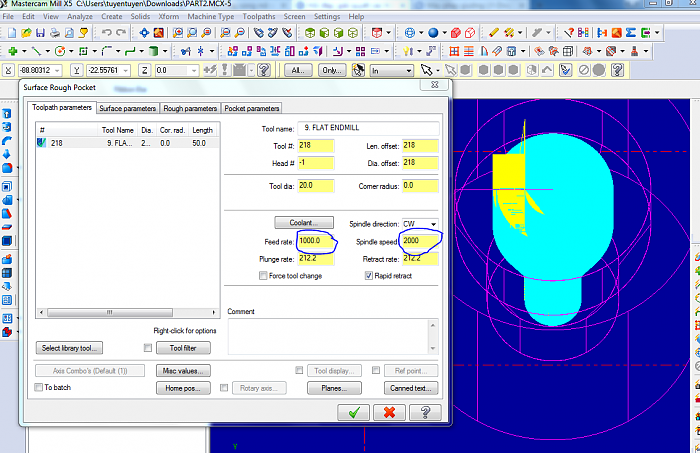Open the Z coordinate value dropdown
Screen dimensions: 700x453
pyautogui.click(x=194, y=71)
